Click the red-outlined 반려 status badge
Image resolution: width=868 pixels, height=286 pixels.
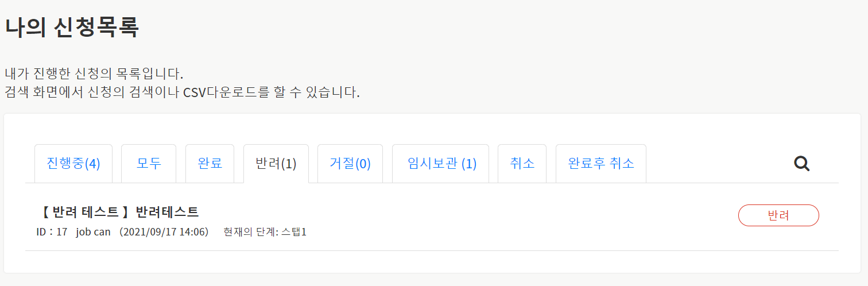(x=778, y=215)
